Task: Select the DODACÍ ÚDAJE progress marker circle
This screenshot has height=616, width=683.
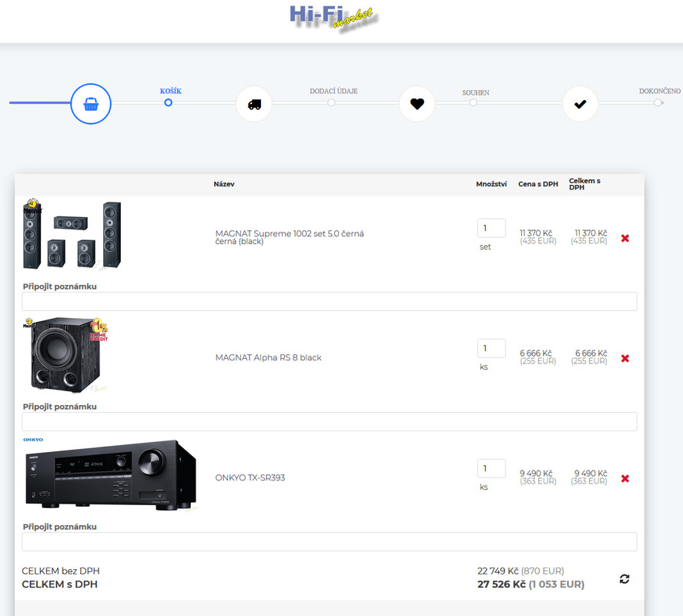Action: (x=331, y=102)
